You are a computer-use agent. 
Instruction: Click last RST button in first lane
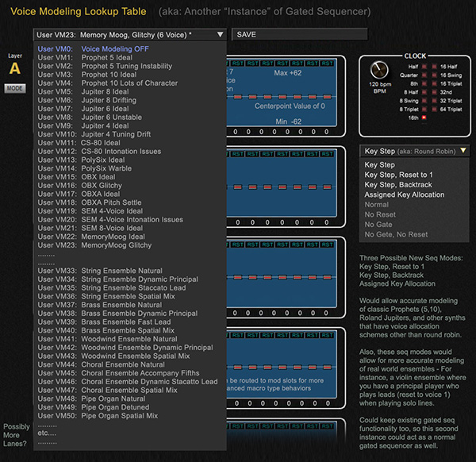(x=327, y=64)
